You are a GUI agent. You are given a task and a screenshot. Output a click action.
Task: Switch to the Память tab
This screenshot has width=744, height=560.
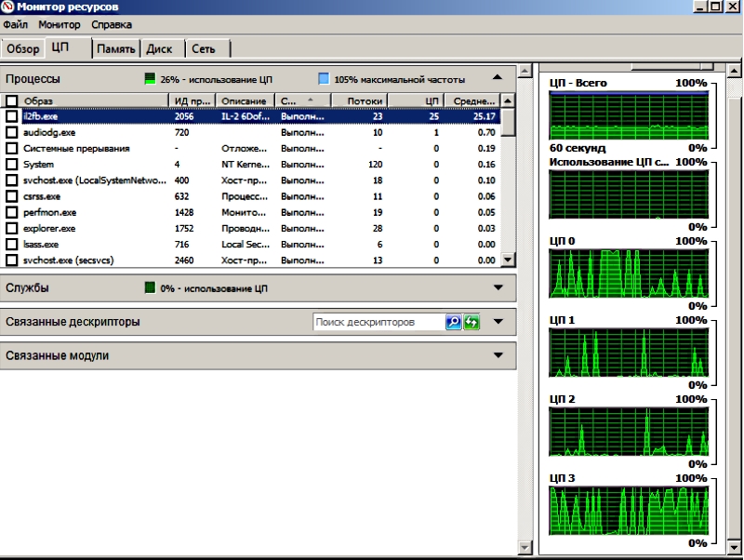pos(116,48)
